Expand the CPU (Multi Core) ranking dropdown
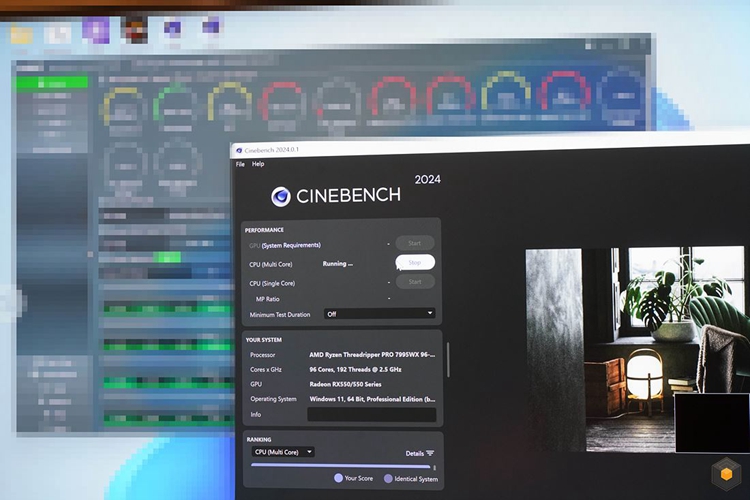750x500 pixels. pyautogui.click(x=283, y=452)
